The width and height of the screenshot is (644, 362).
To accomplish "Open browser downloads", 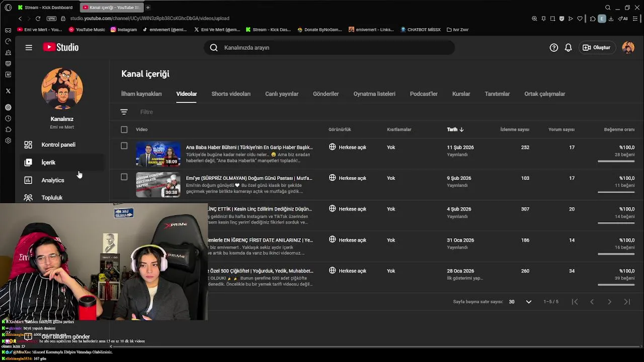I will 611,19.
